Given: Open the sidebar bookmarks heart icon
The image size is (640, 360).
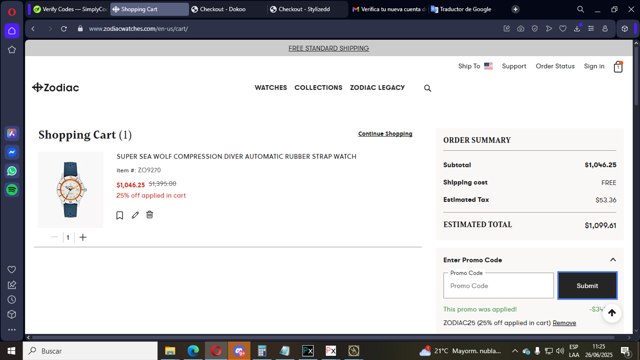Looking at the screenshot, I should pyautogui.click(x=12, y=269).
